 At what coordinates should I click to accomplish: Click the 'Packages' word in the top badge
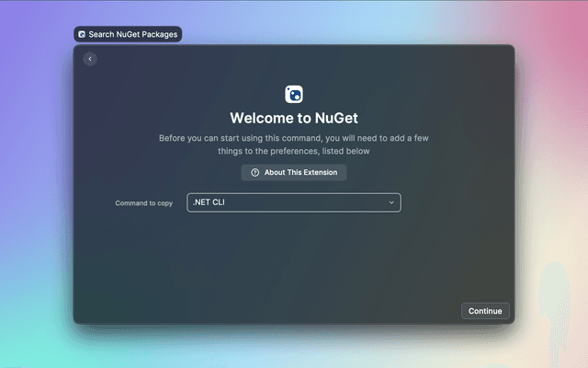point(157,34)
